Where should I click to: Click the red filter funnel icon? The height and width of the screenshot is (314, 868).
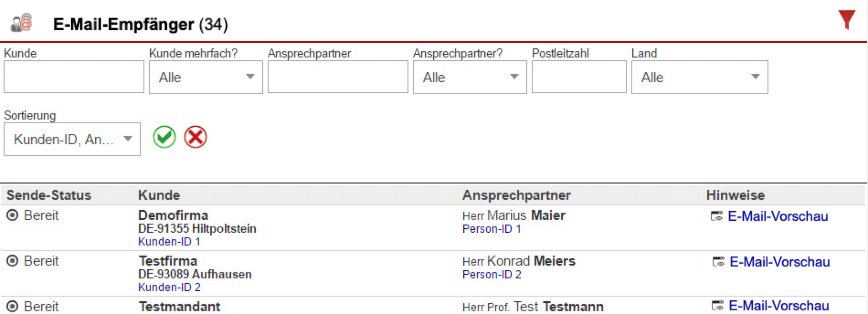(x=847, y=20)
